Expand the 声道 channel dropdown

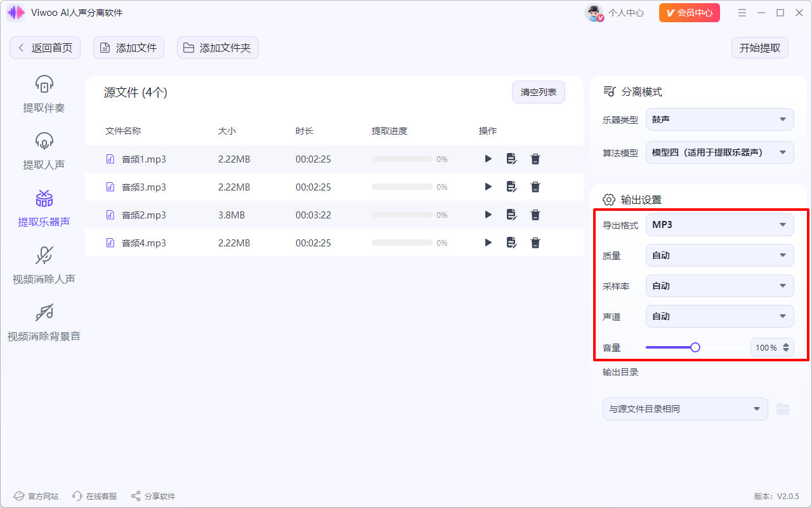click(719, 316)
